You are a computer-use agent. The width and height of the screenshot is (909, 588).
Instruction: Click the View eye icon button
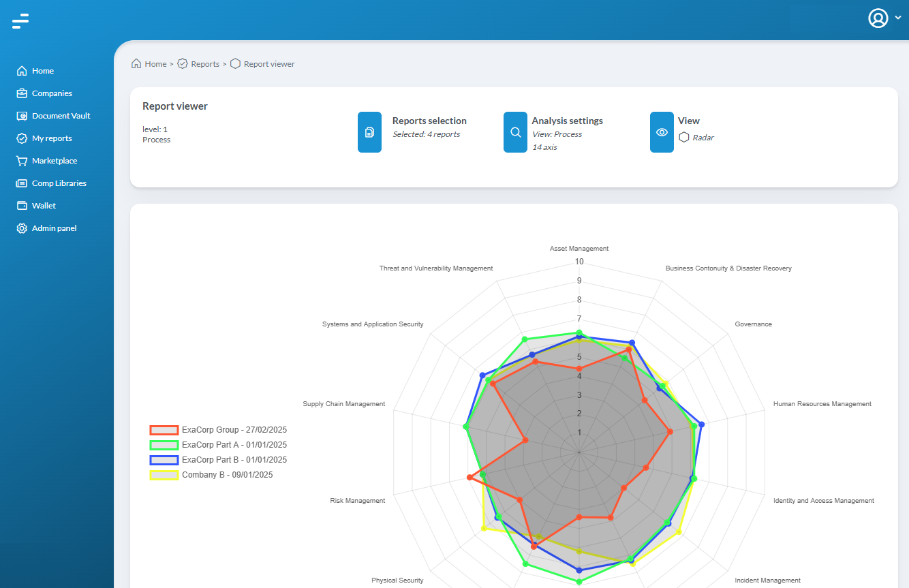pyautogui.click(x=662, y=132)
